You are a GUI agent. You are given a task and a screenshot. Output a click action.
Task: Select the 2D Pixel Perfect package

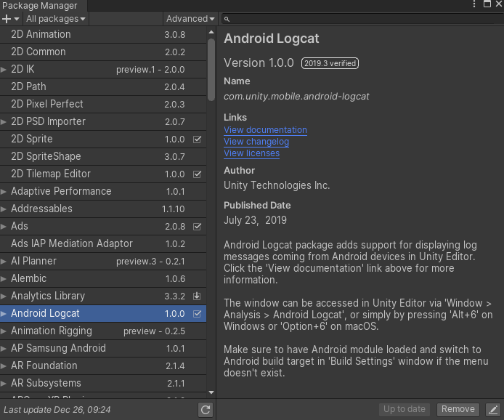click(103, 104)
